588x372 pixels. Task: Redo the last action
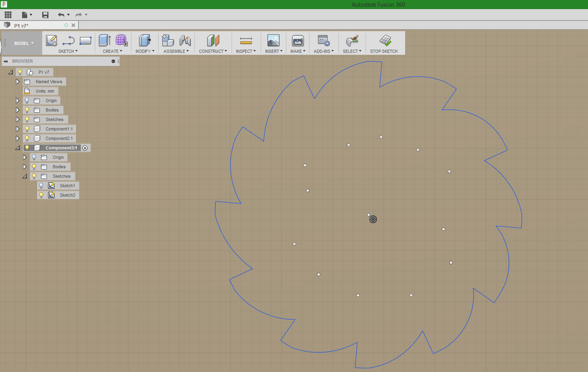(x=78, y=15)
